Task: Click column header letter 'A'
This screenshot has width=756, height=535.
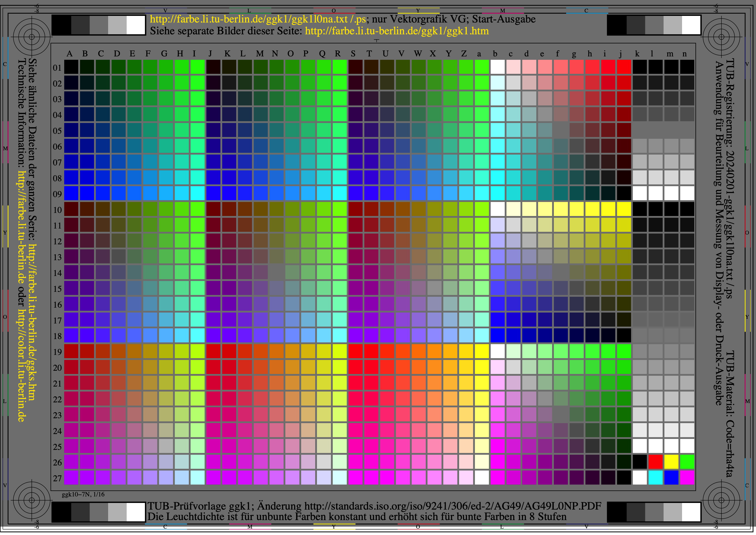Action: 70,53
